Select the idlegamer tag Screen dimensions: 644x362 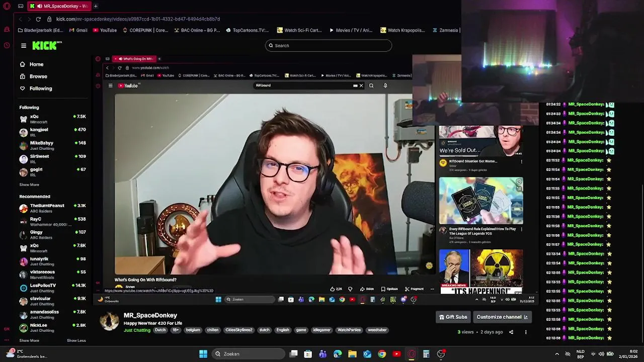point(321,330)
